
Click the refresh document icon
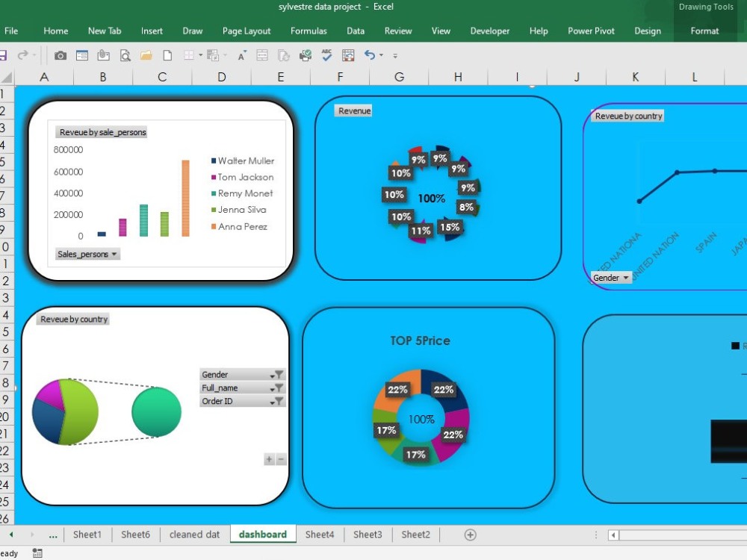pos(283,56)
